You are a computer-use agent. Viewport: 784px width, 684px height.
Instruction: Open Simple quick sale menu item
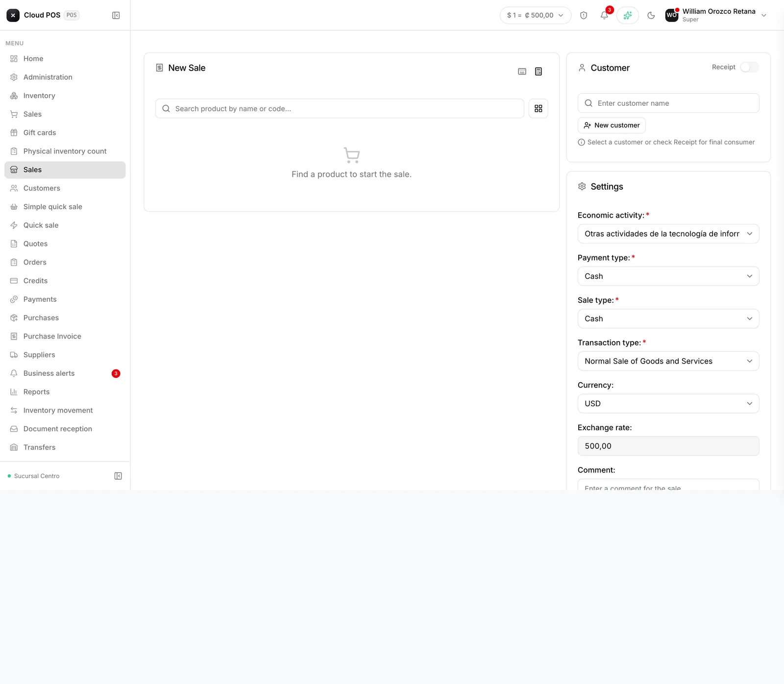(65, 207)
